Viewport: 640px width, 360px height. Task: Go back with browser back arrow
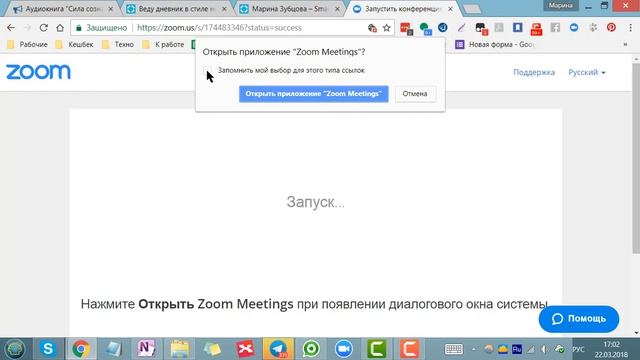click(x=11, y=28)
